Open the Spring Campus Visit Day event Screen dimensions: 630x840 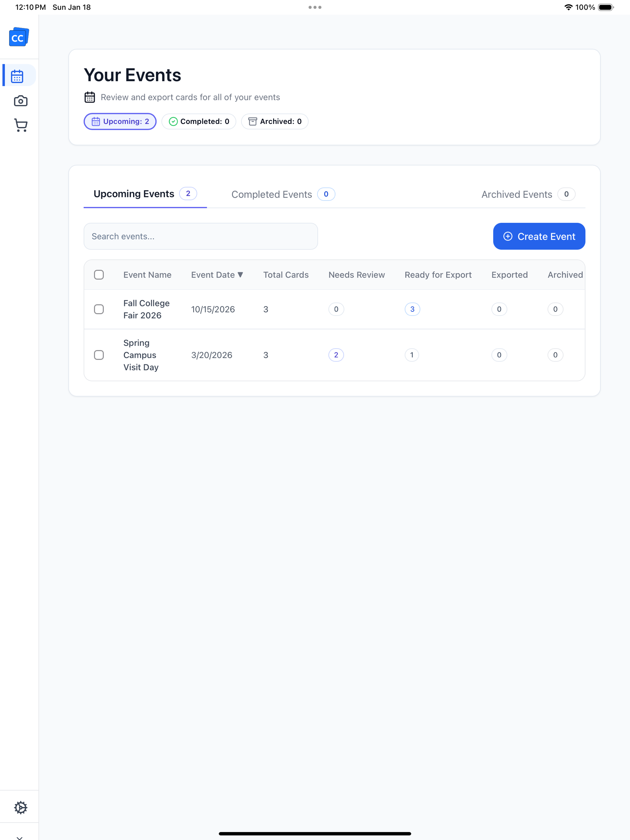click(x=141, y=355)
